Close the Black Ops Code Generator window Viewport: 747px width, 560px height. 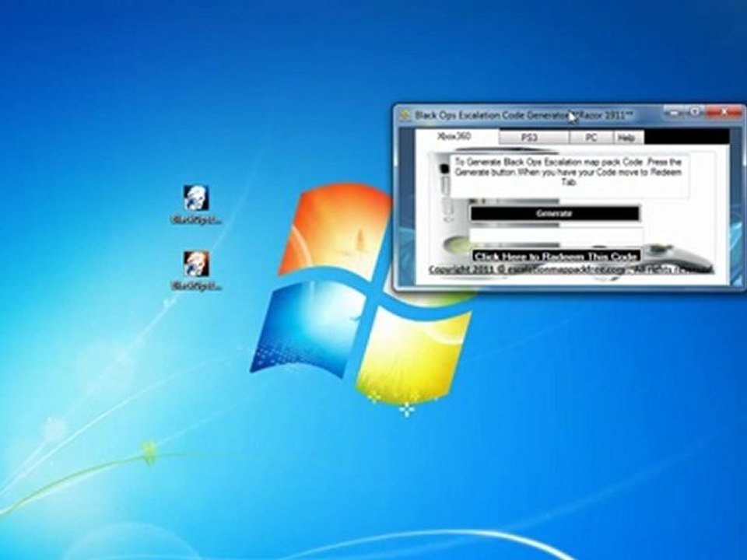(x=723, y=112)
